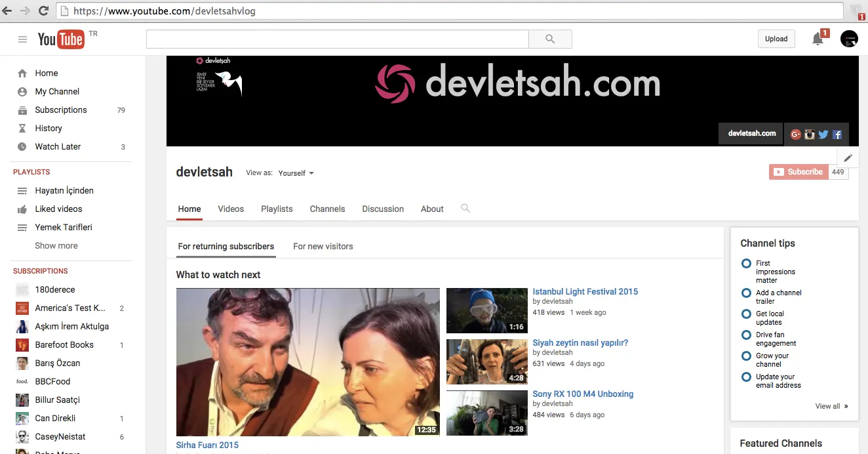Click the Facebook icon on banner

pos(837,134)
